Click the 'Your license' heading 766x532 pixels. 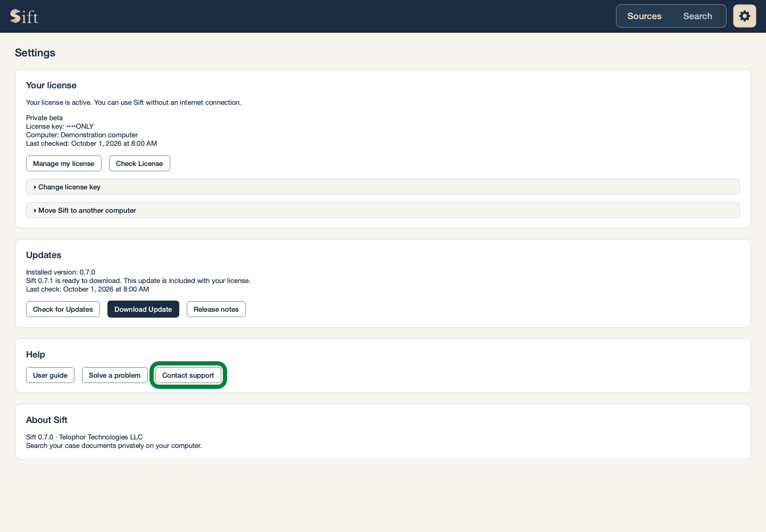tap(51, 85)
